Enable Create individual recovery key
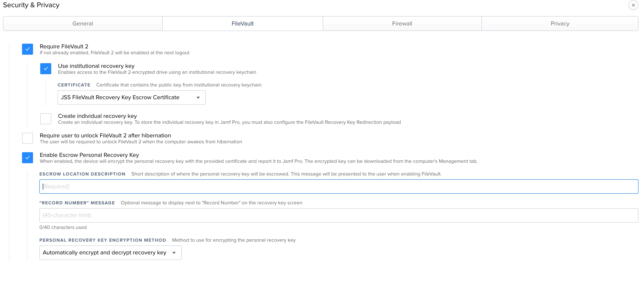This screenshot has width=644, height=290. 46,119
